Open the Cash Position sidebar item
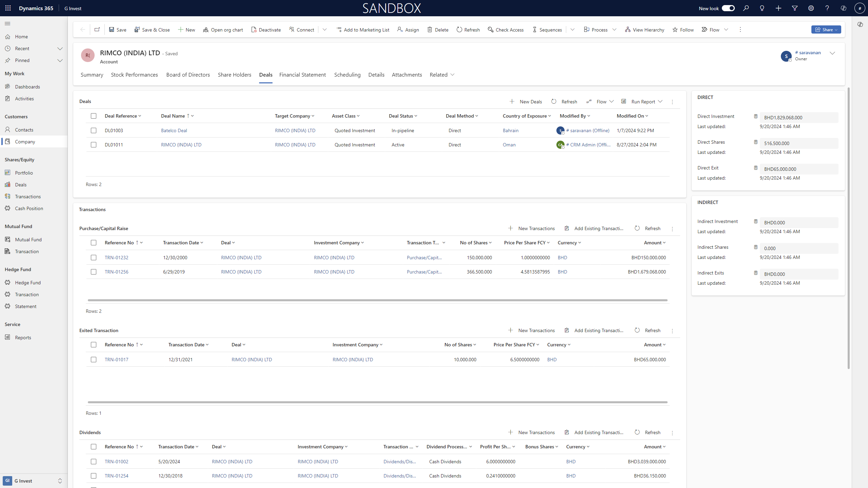The width and height of the screenshot is (868, 488). (29, 208)
